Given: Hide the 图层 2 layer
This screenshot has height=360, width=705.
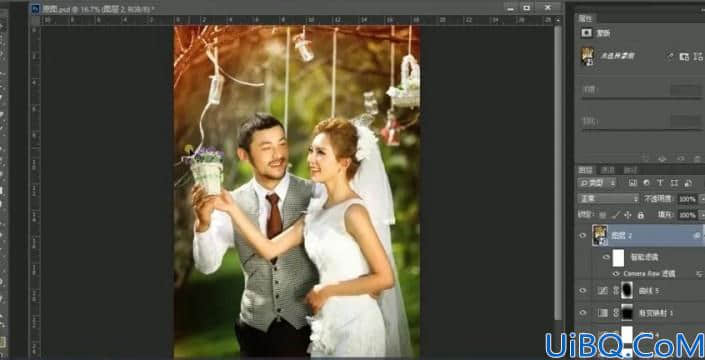Looking at the screenshot, I should (583, 236).
